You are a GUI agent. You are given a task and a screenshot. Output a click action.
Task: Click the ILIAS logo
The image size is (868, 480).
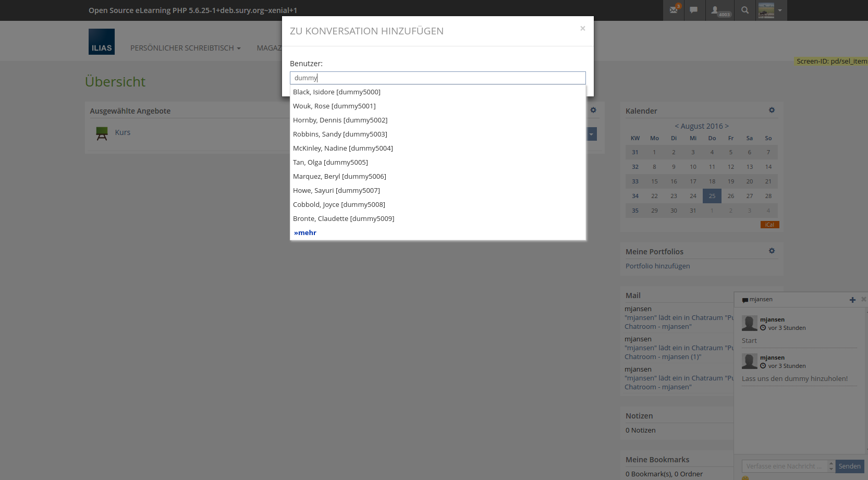[102, 42]
